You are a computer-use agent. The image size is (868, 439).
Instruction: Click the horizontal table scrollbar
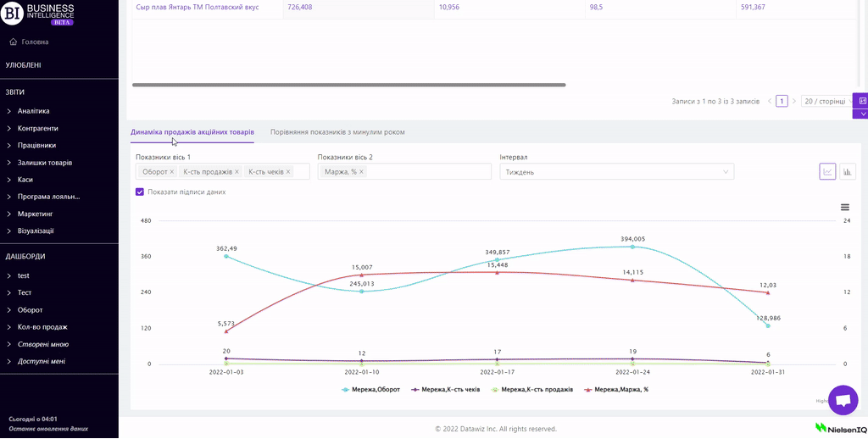[348, 85]
